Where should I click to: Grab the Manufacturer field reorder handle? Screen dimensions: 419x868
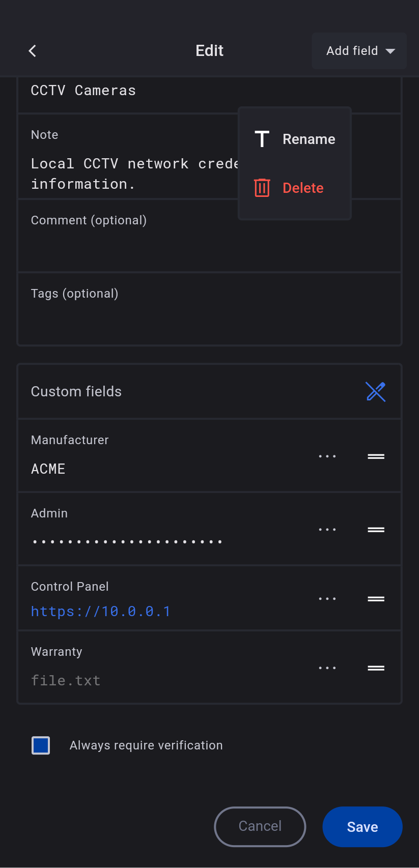tap(376, 456)
